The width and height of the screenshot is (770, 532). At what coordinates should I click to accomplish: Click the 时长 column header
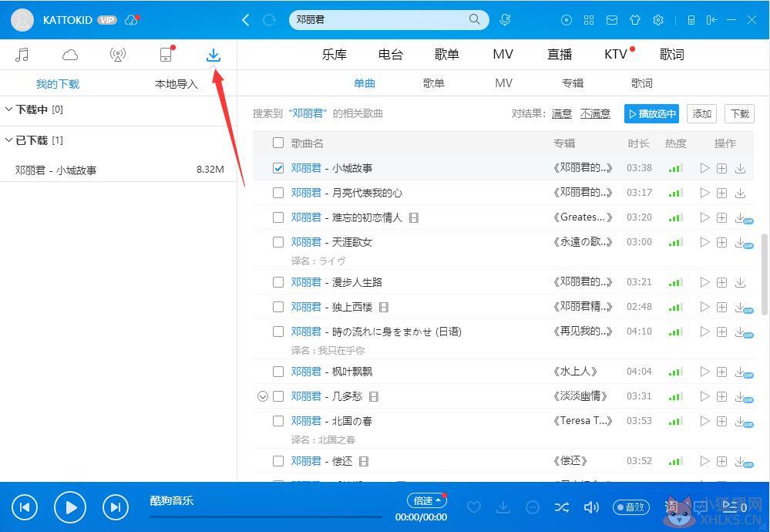coord(638,143)
